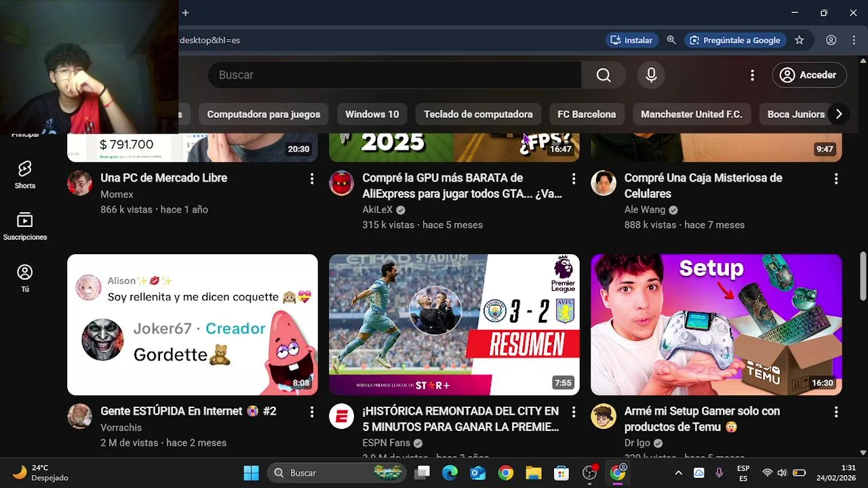
Task: Play the $791.700 PC thumbnail video
Action: pos(193,147)
